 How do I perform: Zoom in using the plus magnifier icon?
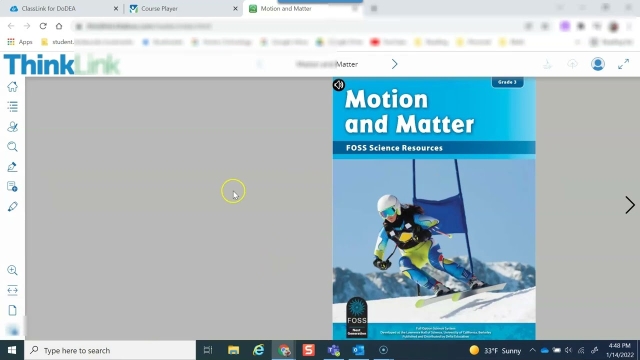[12, 270]
